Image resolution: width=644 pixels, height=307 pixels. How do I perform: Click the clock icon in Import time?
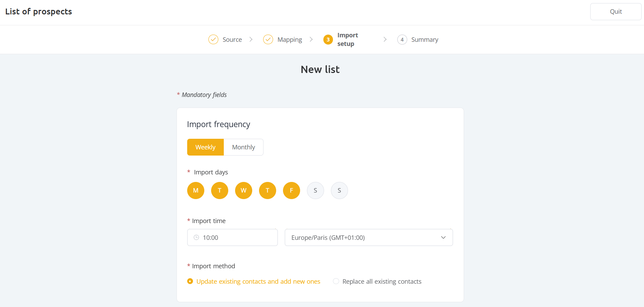pos(196,237)
